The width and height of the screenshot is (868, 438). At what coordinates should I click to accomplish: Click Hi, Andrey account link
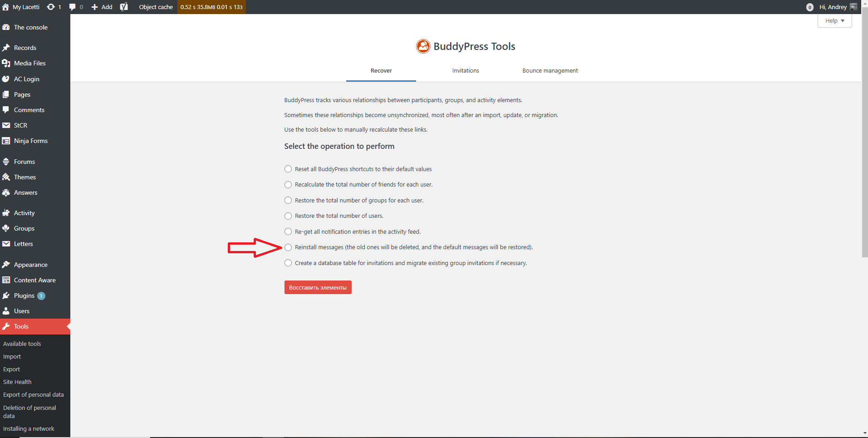[833, 7]
